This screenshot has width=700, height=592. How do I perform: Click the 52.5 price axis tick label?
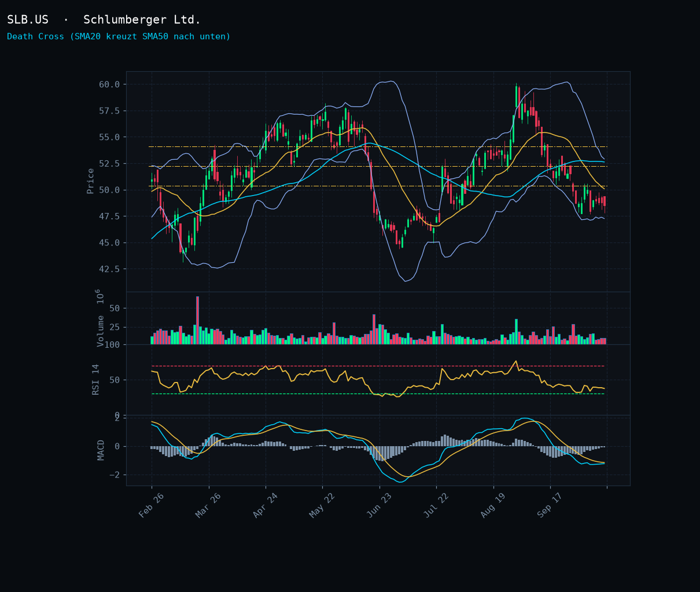109,164
